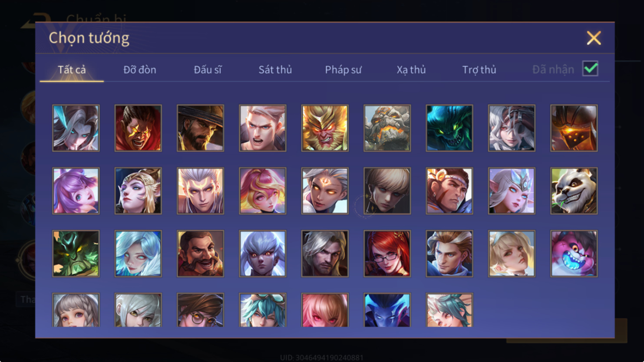The height and width of the screenshot is (362, 644).
Task: Pick the green forest tree spirit hero
Action: 76,253
